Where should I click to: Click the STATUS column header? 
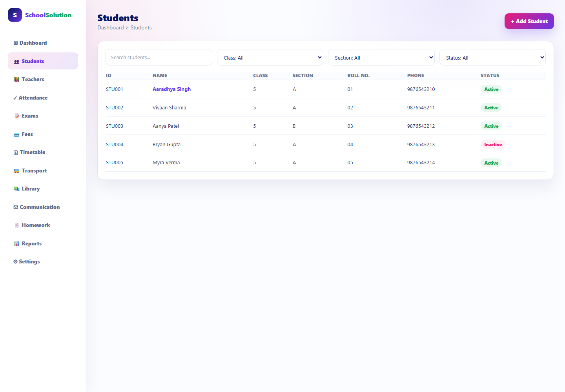click(490, 76)
